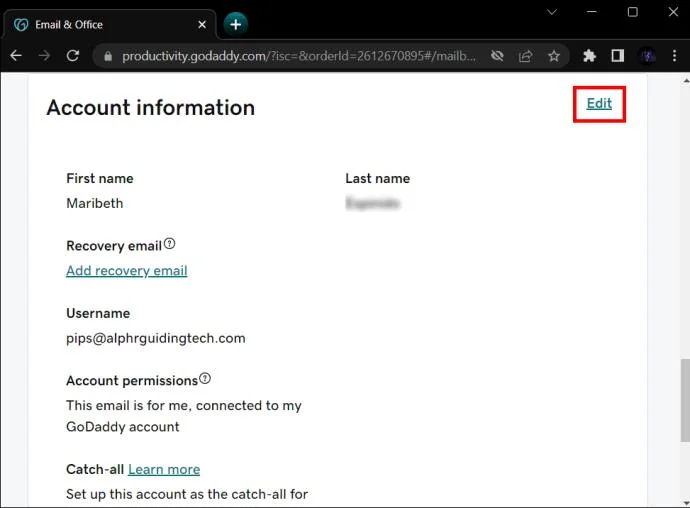Select the Email & Office tab
Image resolution: width=690 pixels, height=508 pixels.
tap(110, 25)
